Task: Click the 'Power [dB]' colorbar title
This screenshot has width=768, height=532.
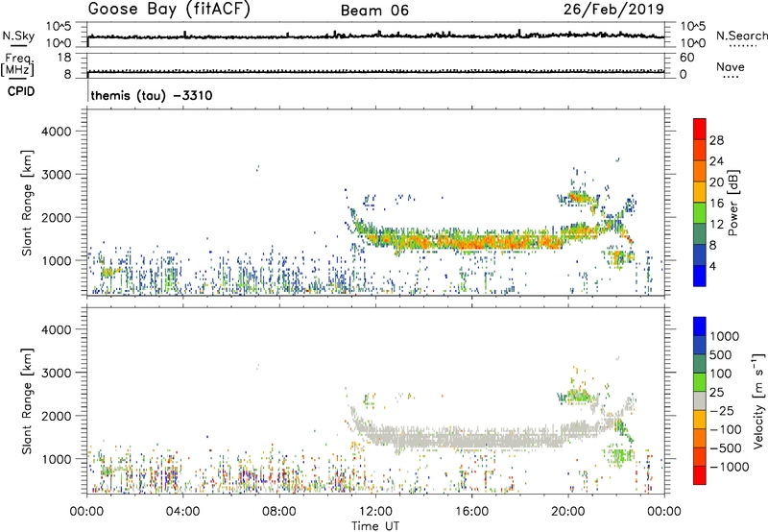Action: [733, 203]
